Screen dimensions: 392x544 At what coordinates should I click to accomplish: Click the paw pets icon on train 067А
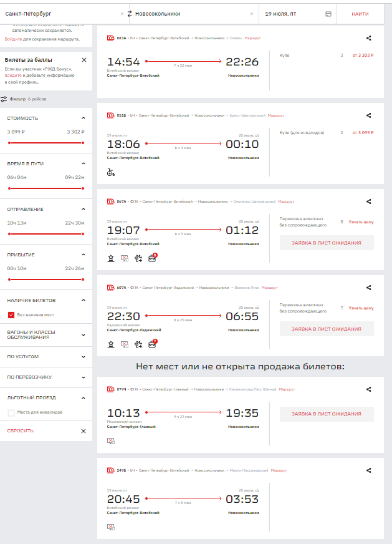138,257
